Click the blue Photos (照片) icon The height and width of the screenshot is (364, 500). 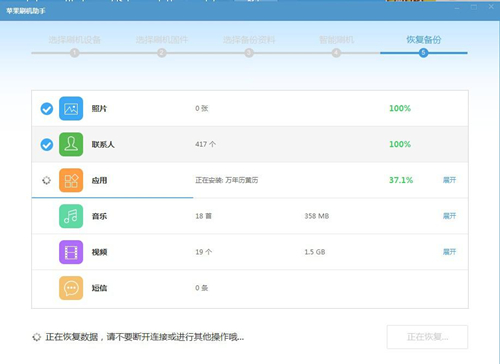[x=71, y=109]
